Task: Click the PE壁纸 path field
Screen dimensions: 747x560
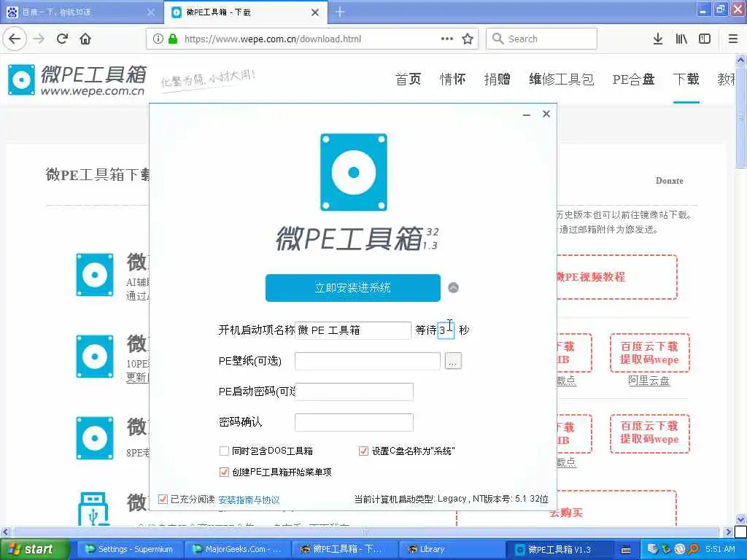Action: (368, 361)
